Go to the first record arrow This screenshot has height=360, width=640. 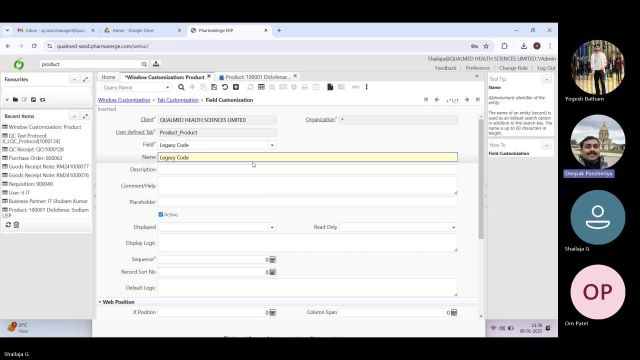coord(426,100)
